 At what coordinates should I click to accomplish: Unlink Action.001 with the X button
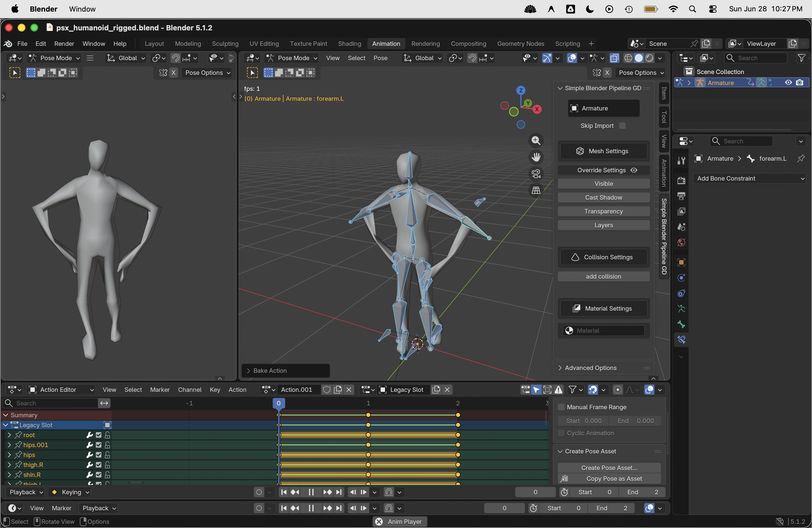click(x=349, y=390)
